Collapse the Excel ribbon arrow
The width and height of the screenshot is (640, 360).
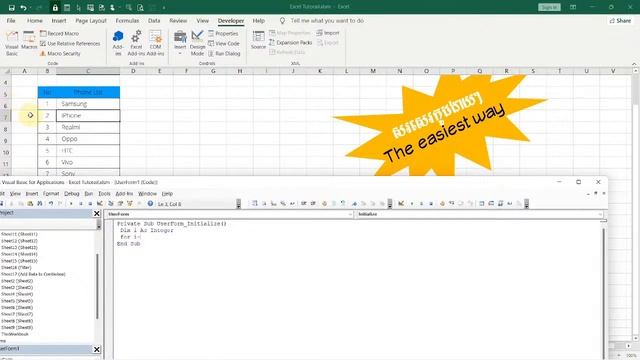(634, 64)
